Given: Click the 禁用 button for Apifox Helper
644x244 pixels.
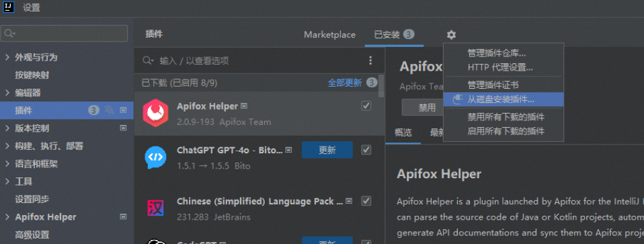Looking at the screenshot, I should [x=423, y=108].
